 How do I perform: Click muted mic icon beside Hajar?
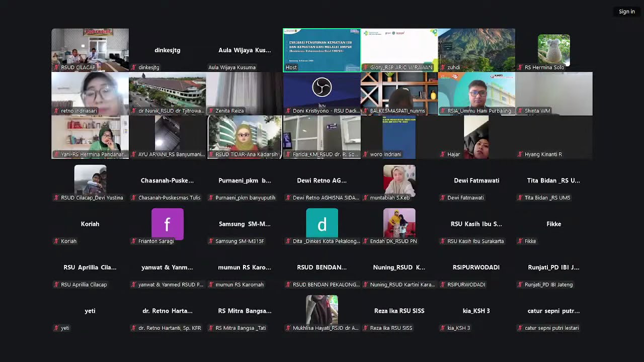click(443, 154)
